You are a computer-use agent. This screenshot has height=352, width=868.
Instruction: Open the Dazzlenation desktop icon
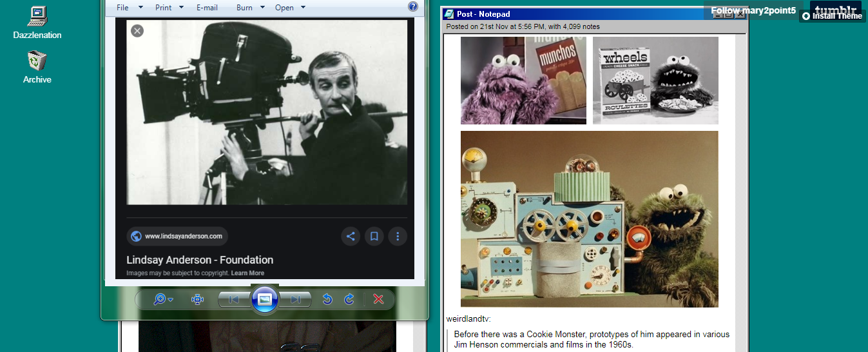pos(37,23)
